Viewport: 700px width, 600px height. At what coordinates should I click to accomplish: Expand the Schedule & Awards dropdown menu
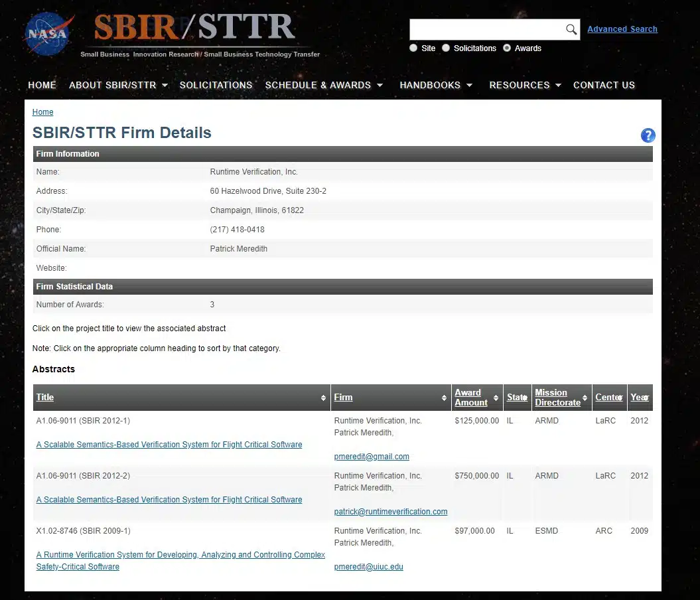coord(380,85)
